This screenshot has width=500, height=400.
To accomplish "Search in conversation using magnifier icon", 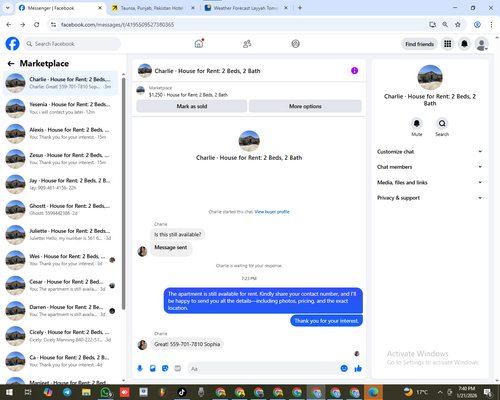I will [x=442, y=123].
